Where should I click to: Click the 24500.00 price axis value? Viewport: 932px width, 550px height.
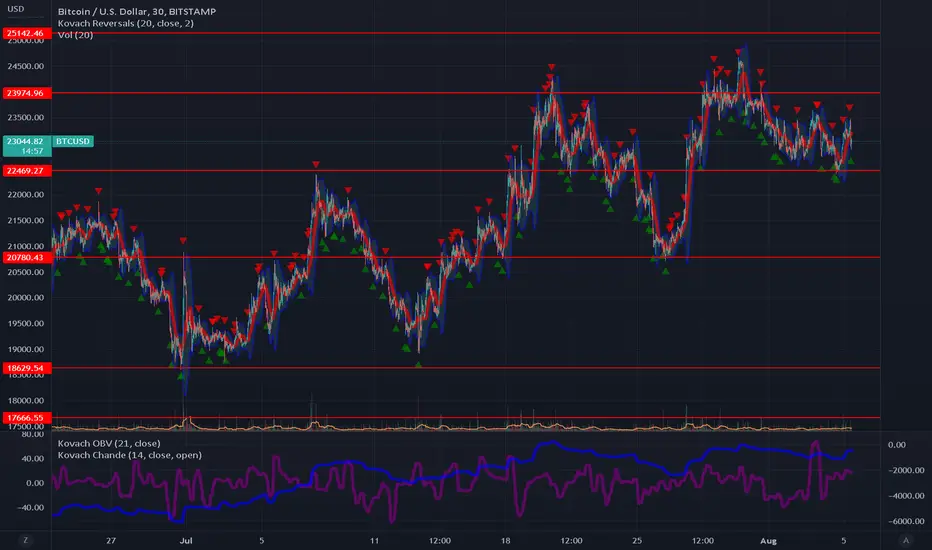click(26, 66)
